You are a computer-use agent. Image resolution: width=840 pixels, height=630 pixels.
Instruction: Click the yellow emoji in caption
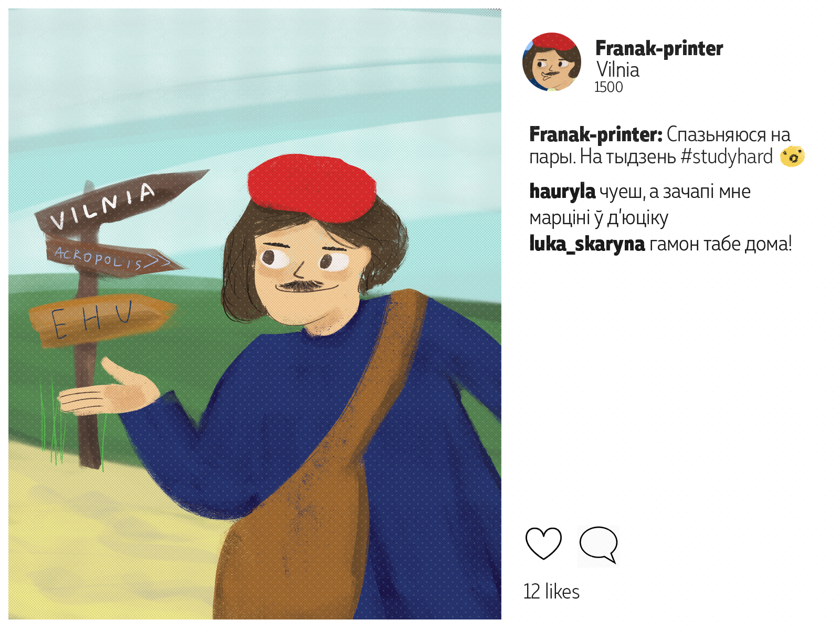[x=792, y=156]
